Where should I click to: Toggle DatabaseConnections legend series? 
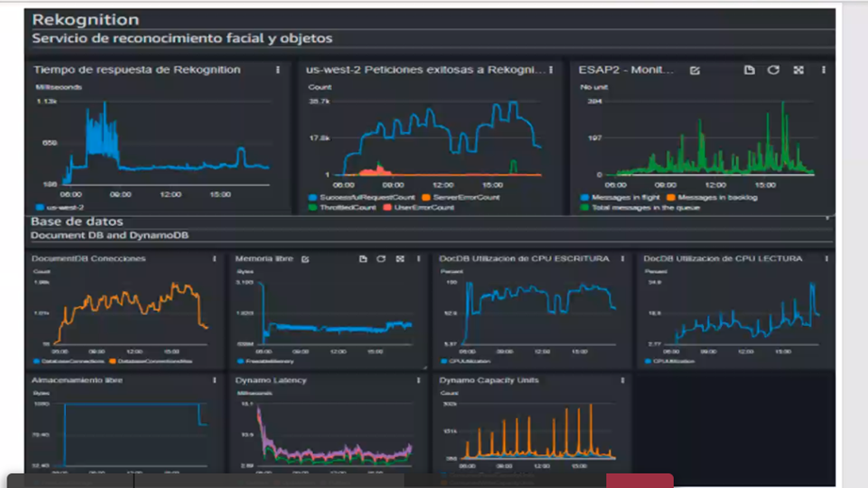(69, 362)
